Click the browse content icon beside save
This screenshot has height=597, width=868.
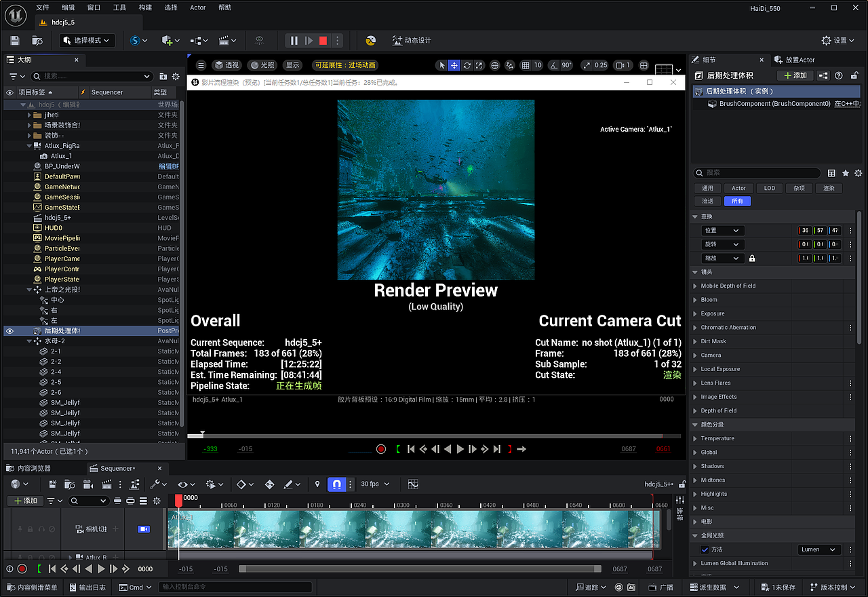pos(38,41)
